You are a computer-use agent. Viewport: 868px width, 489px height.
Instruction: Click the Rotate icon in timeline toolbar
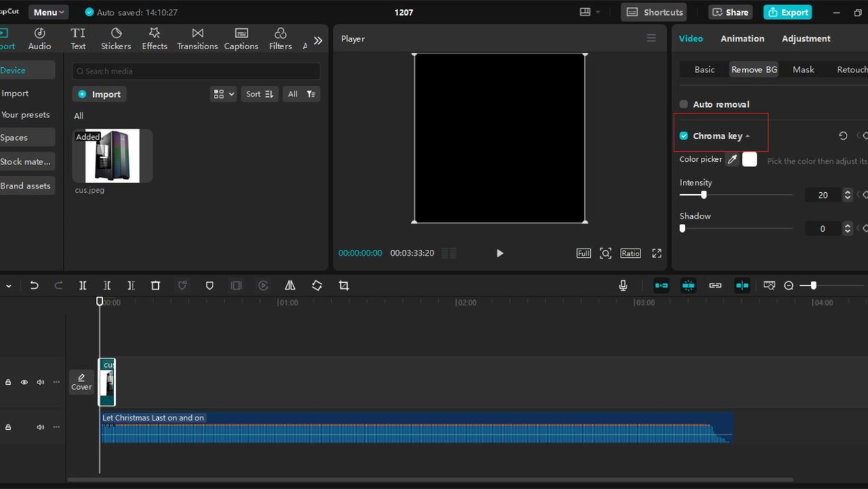pyautogui.click(x=317, y=285)
